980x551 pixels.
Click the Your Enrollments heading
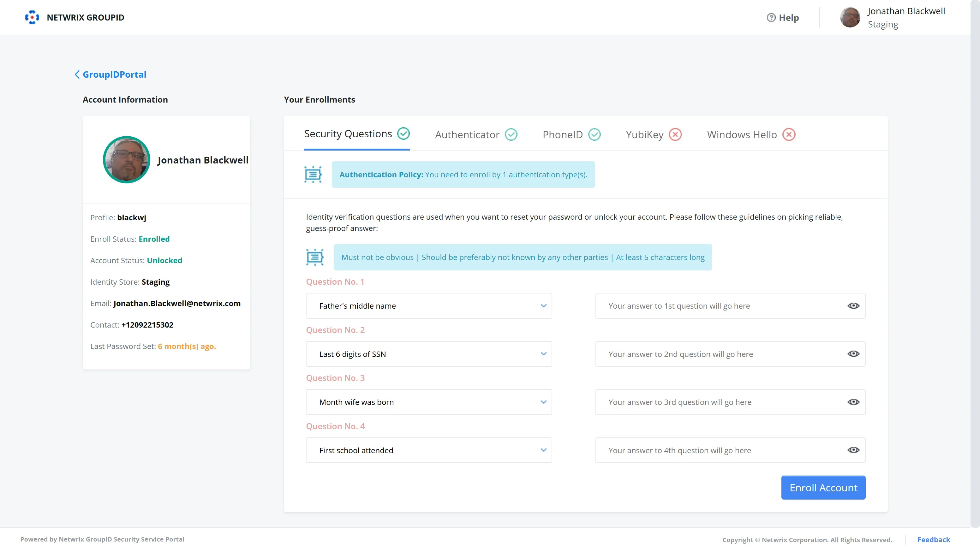(319, 100)
